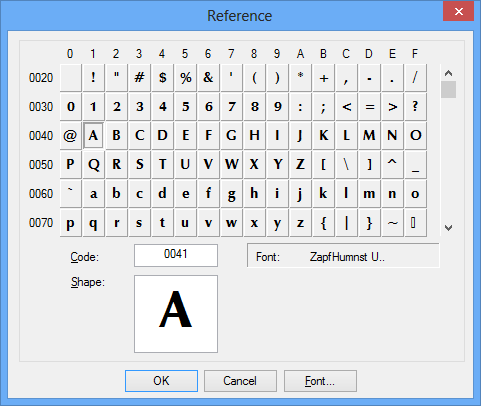481x406 pixels.
Task: Select the uppercase B cell
Action: click(x=116, y=136)
